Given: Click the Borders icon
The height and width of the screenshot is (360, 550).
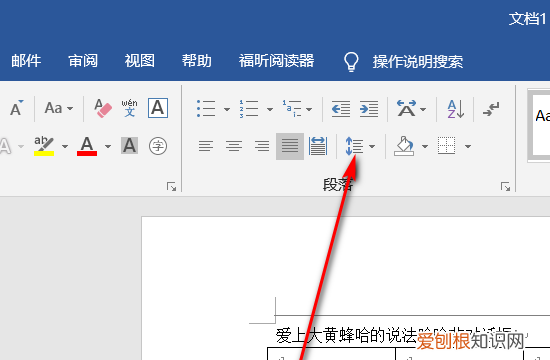Looking at the screenshot, I should (447, 145).
